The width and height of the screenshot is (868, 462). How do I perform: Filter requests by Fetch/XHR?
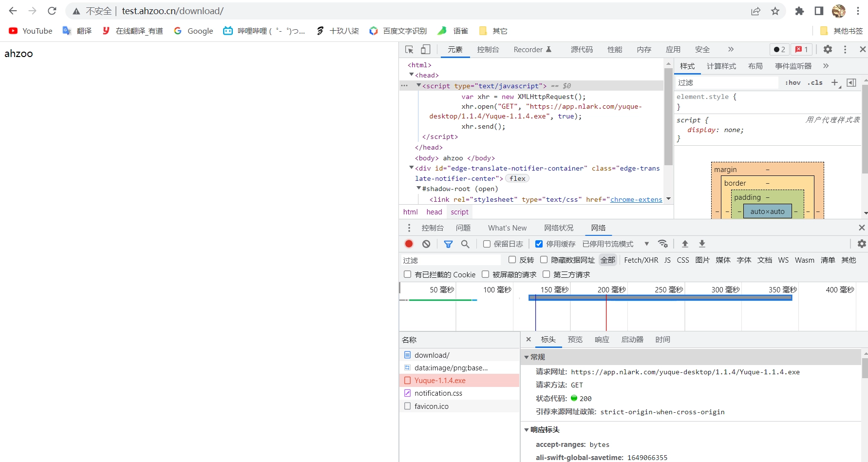click(x=641, y=260)
